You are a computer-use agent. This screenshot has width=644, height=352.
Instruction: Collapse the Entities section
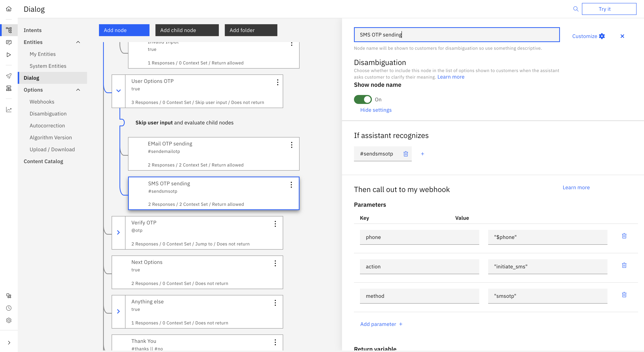pos(78,42)
